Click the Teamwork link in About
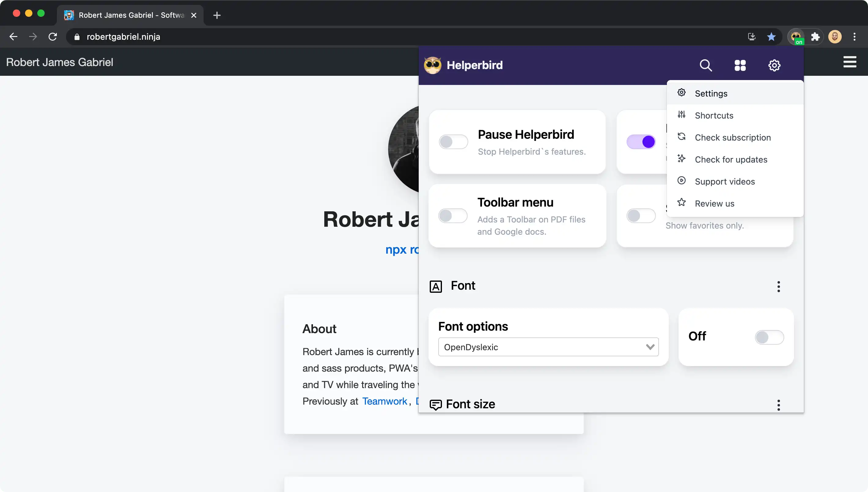 [384, 401]
